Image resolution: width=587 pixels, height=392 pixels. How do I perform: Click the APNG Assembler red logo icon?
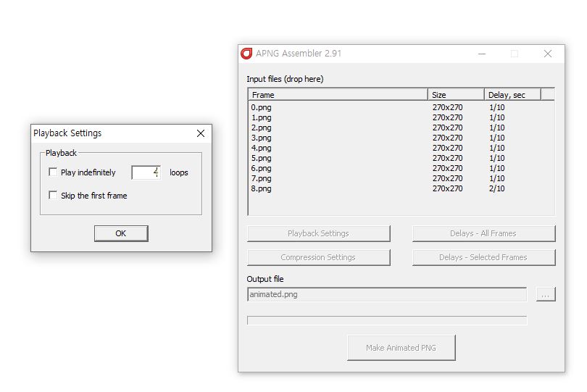(x=246, y=54)
